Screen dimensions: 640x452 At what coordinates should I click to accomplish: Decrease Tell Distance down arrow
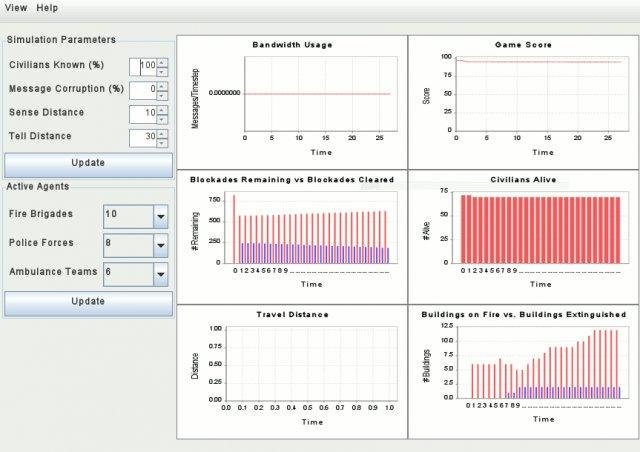[162, 143]
